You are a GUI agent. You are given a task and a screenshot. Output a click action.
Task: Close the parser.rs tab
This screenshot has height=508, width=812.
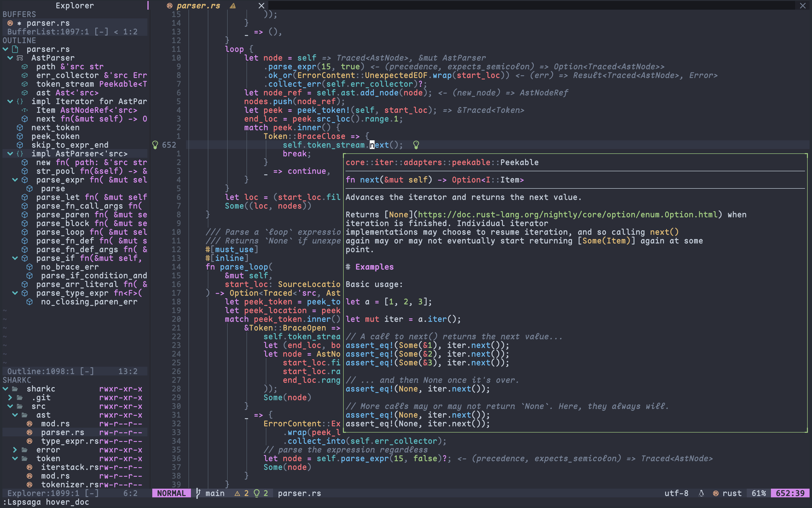(261, 6)
